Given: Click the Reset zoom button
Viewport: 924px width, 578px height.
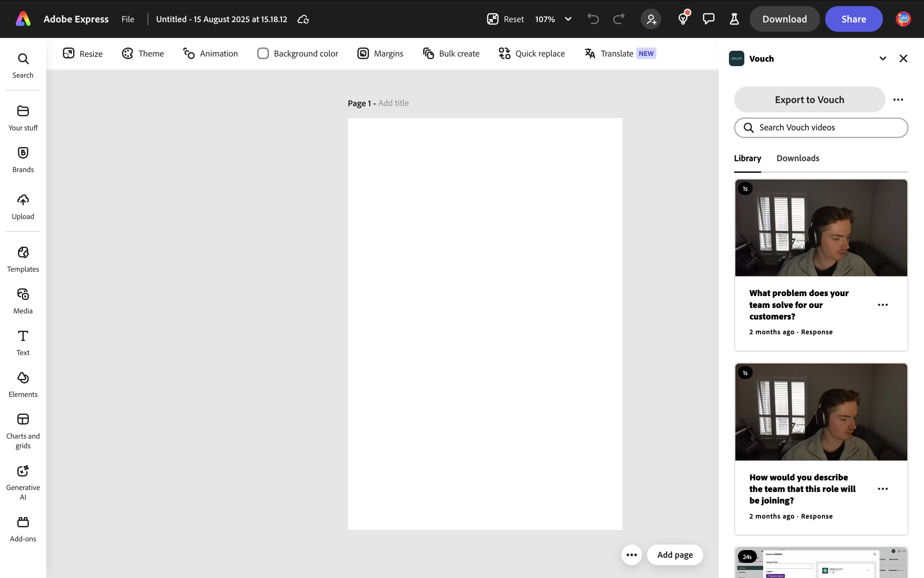Looking at the screenshot, I should click(x=506, y=19).
